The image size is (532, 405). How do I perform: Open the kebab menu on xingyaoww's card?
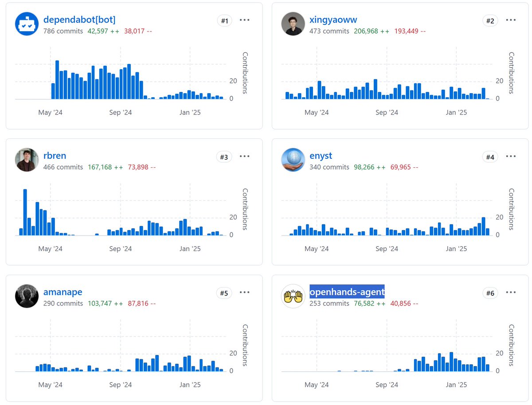(x=511, y=20)
